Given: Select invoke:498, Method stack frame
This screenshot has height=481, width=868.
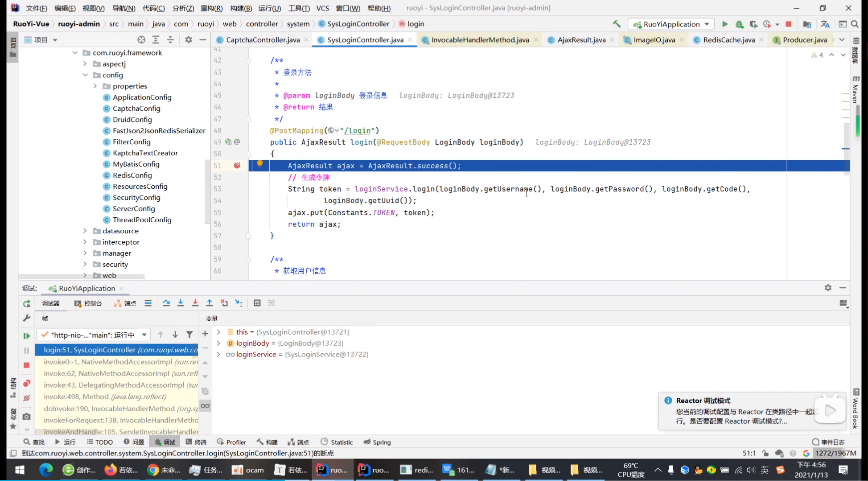Looking at the screenshot, I should tap(105, 397).
